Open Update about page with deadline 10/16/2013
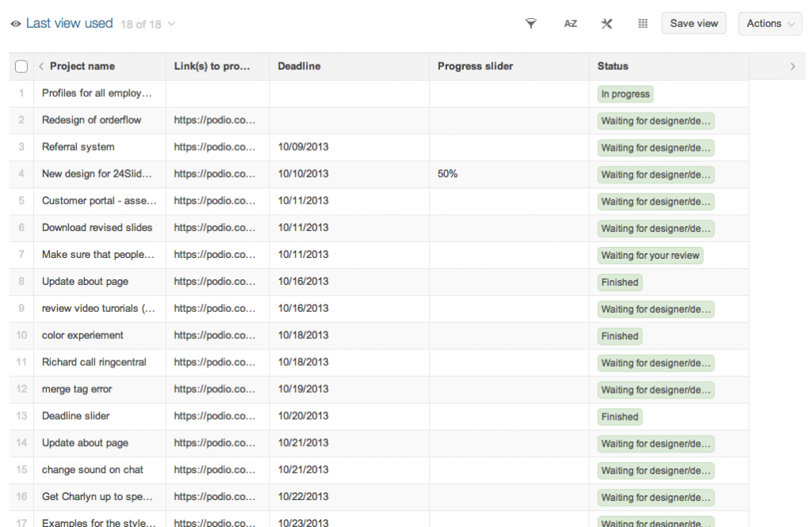The width and height of the screenshot is (812, 527). (x=85, y=282)
